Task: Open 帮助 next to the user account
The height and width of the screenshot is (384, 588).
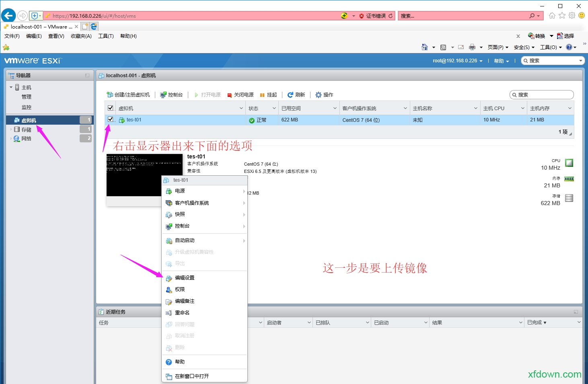Action: 499,60
